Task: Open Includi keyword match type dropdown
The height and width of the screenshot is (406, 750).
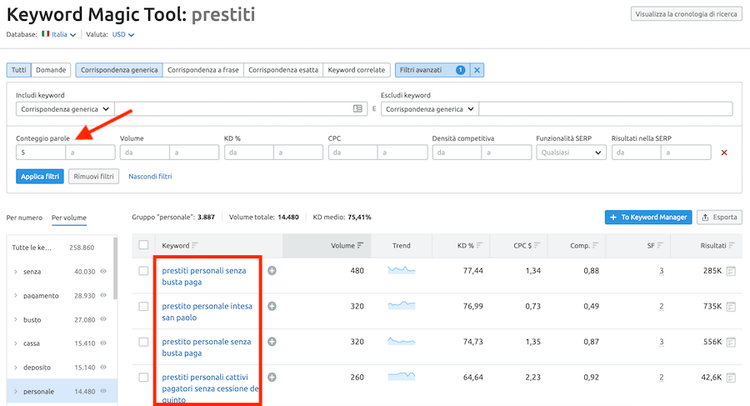Action: (65, 109)
